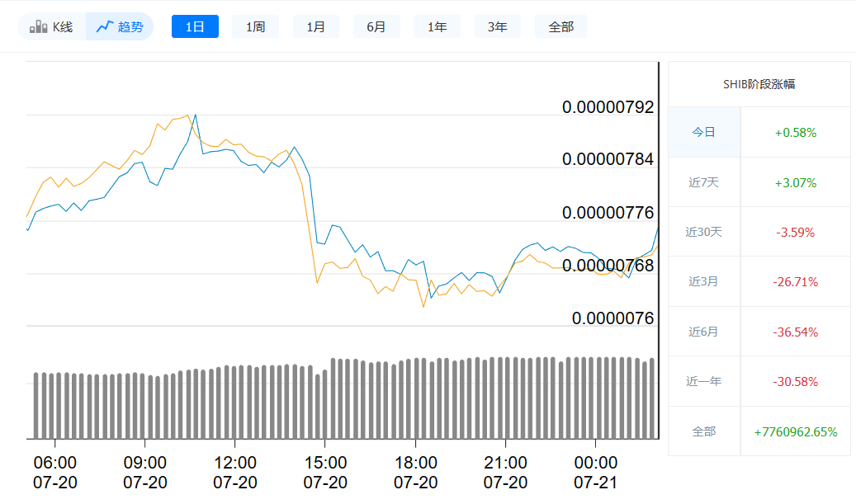Select the 1日 time range
The image size is (856, 504).
(195, 27)
